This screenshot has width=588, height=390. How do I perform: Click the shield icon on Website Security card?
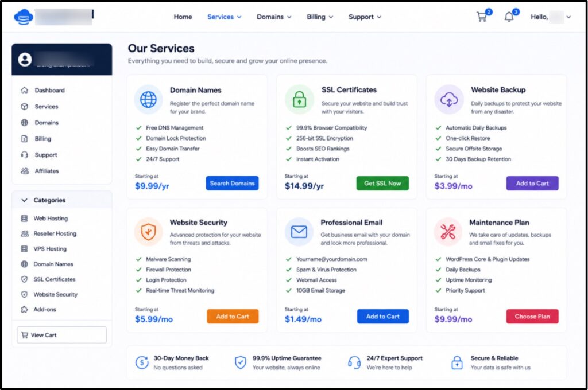(x=148, y=232)
